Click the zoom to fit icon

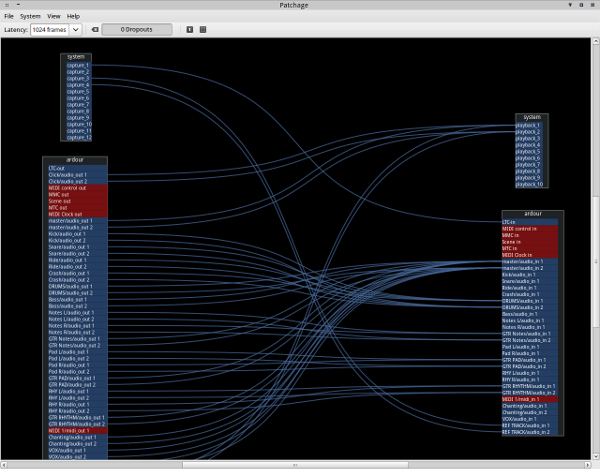[x=203, y=29]
